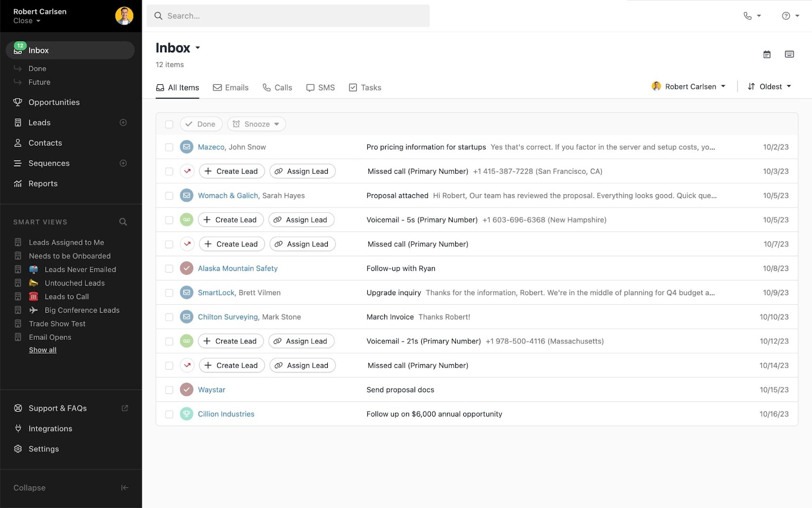Select the checkbox for the SmartLock row
This screenshot has height=508, width=812.
(168, 293)
